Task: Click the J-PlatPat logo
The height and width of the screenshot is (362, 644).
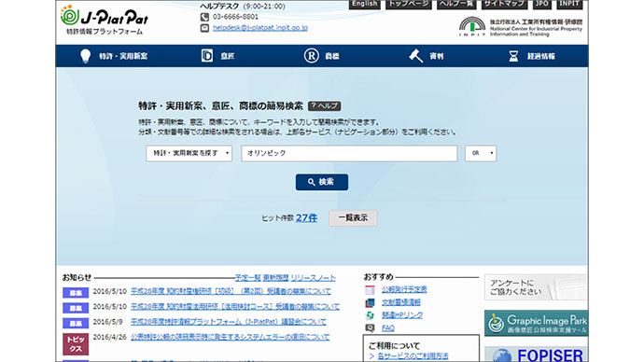Action: click(x=105, y=21)
